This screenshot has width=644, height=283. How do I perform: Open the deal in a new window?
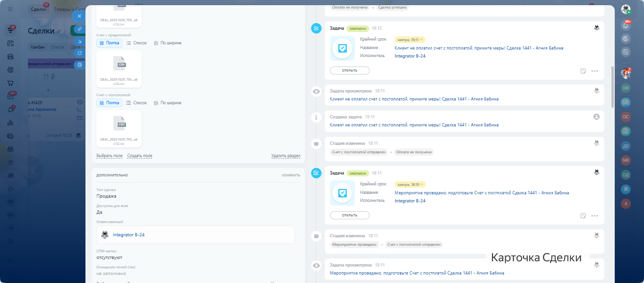point(79,53)
